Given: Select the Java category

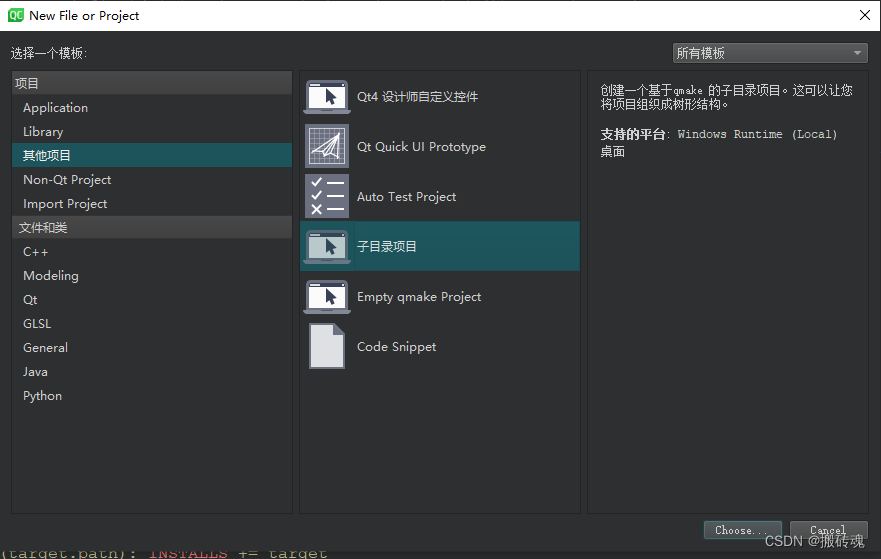Looking at the screenshot, I should point(152,371).
